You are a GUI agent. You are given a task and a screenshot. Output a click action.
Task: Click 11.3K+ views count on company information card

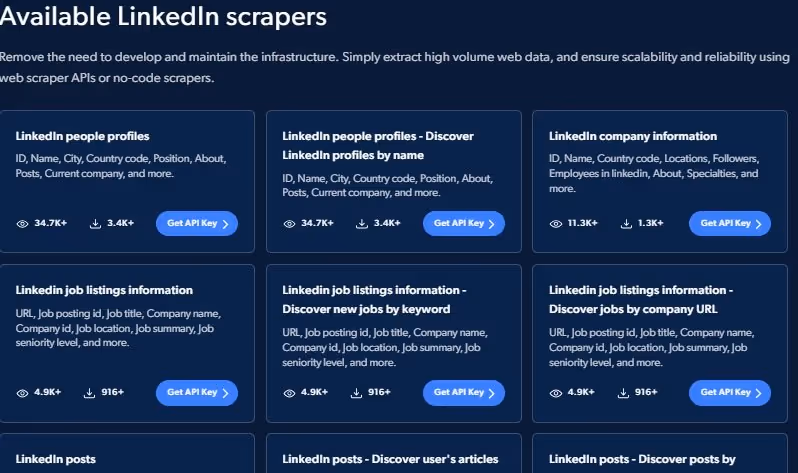point(583,223)
